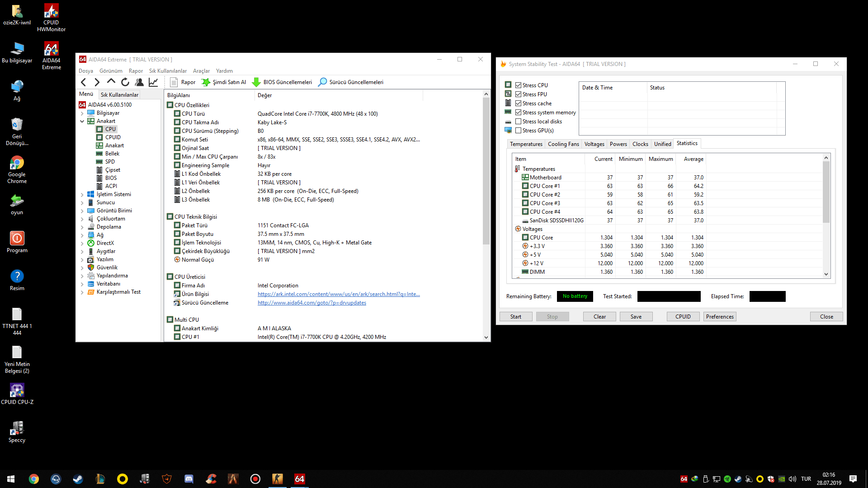
Task: Expand the İşletim Sistemi tree node
Action: click(82, 195)
